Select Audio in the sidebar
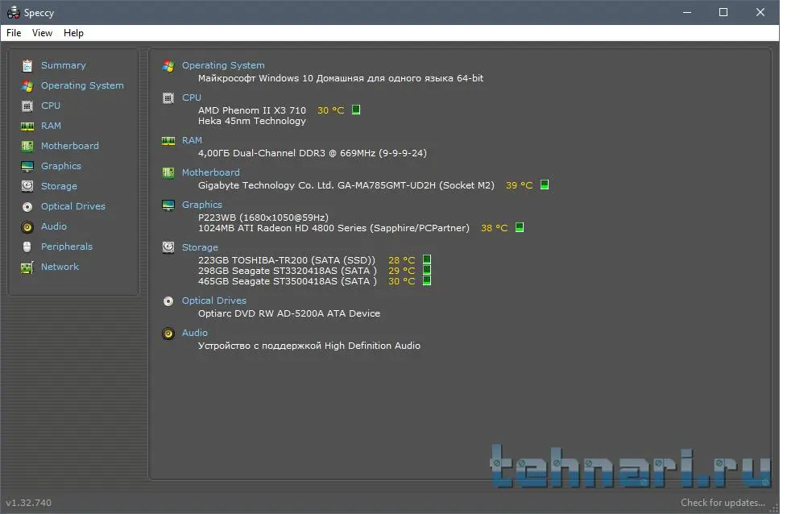The height and width of the screenshot is (514, 812). click(54, 226)
